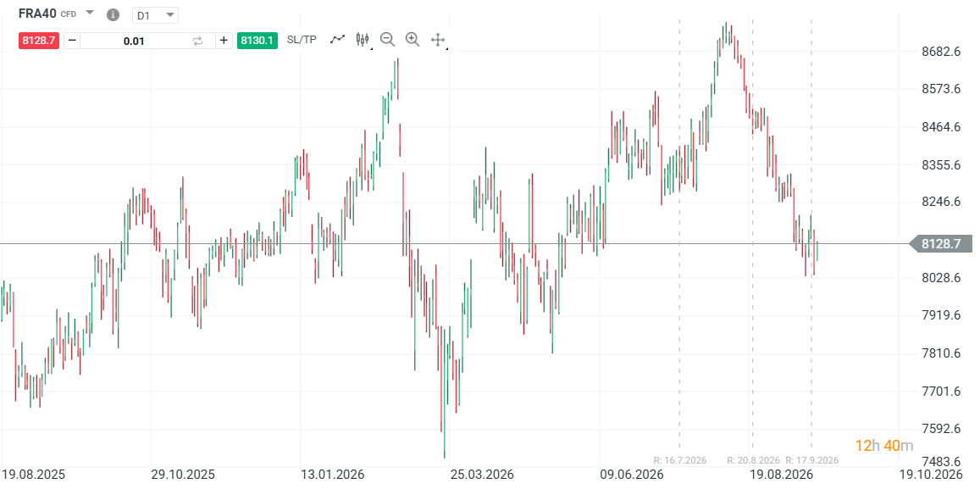Zoom out the chart with the magnifier
Viewport: 980px width, 489px height.
click(x=387, y=39)
